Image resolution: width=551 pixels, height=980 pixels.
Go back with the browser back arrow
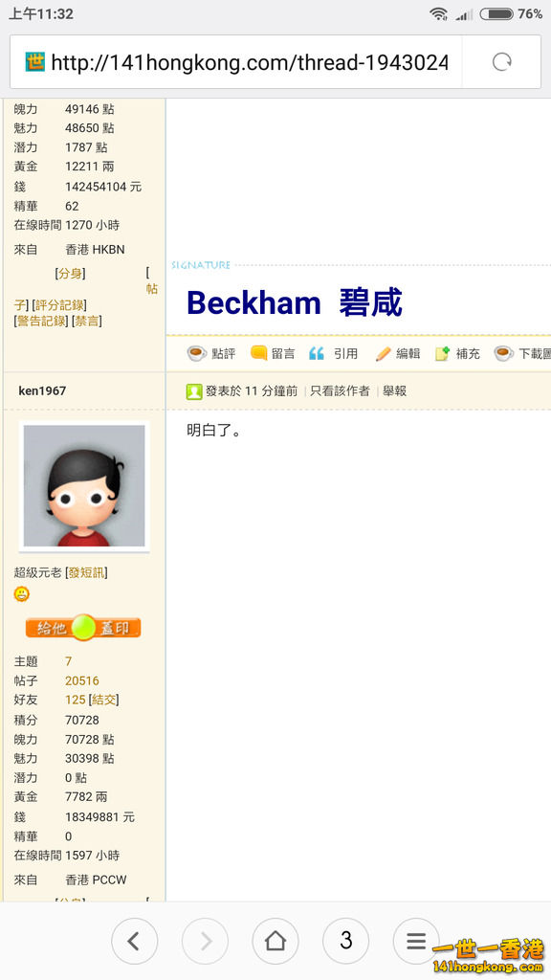point(134,941)
